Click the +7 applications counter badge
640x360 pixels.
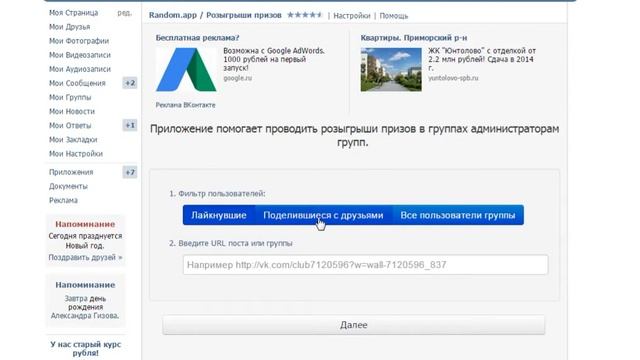click(x=130, y=172)
